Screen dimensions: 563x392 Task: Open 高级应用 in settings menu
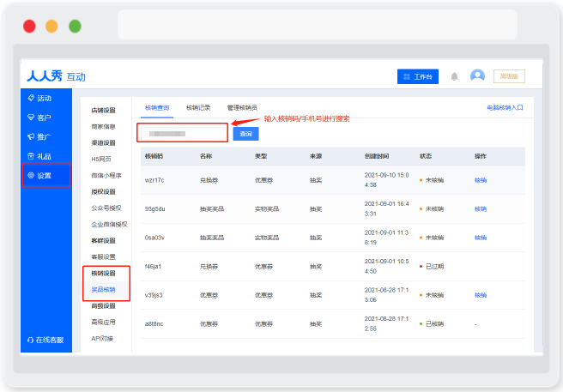[x=103, y=322]
